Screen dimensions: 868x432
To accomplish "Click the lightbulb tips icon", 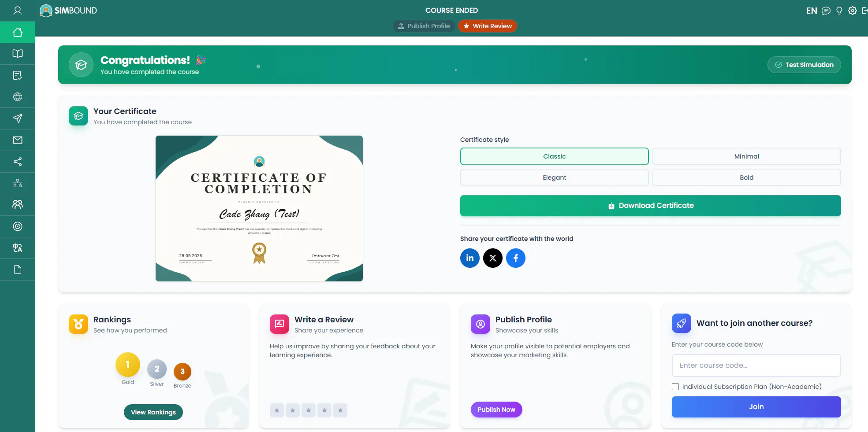I will pos(839,11).
